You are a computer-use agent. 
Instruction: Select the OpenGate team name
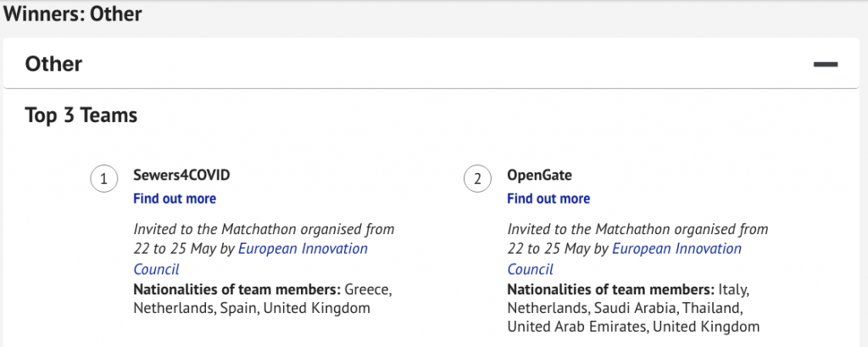(x=540, y=175)
